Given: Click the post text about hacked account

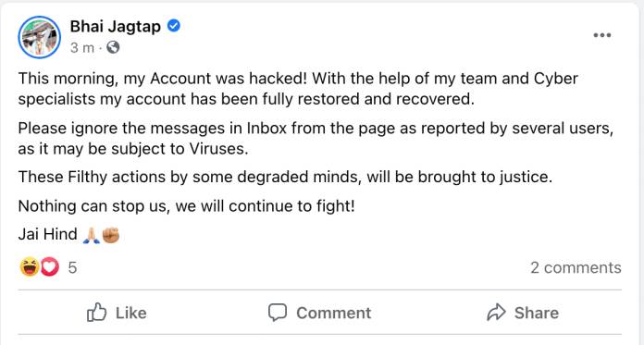Looking at the screenshot, I should click(298, 89).
